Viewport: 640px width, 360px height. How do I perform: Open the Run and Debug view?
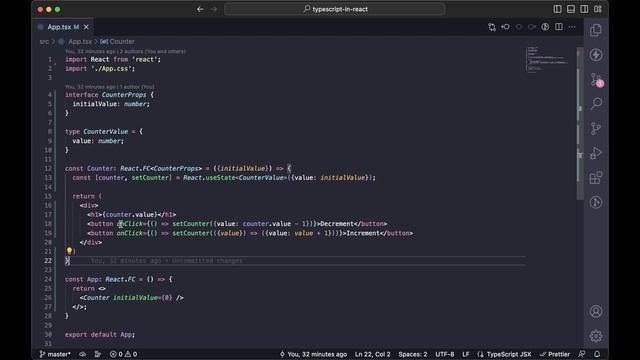point(596,153)
